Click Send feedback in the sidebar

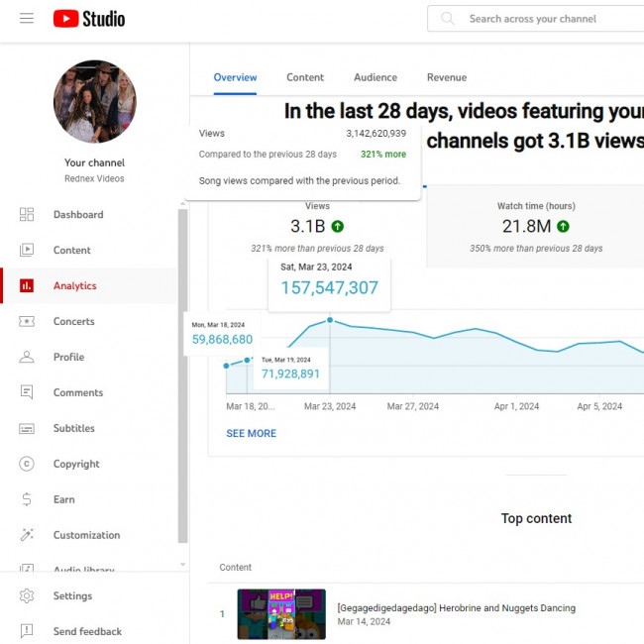tap(87, 632)
